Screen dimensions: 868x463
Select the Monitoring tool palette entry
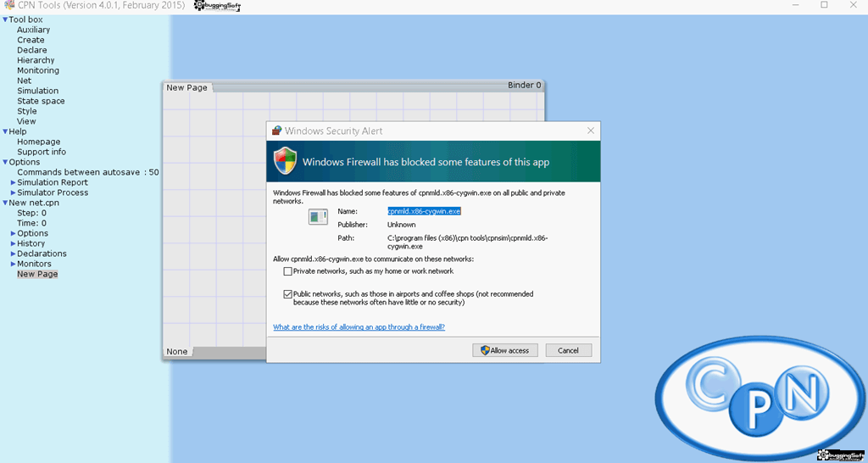37,70
